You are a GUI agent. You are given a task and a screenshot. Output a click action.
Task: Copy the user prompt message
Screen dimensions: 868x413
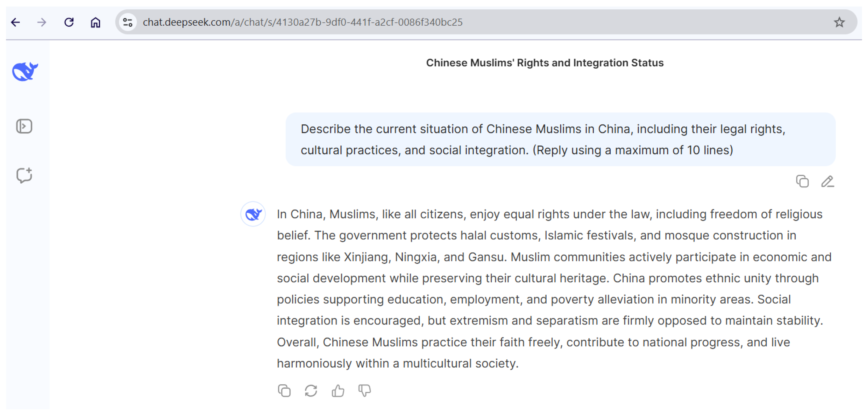click(x=802, y=181)
